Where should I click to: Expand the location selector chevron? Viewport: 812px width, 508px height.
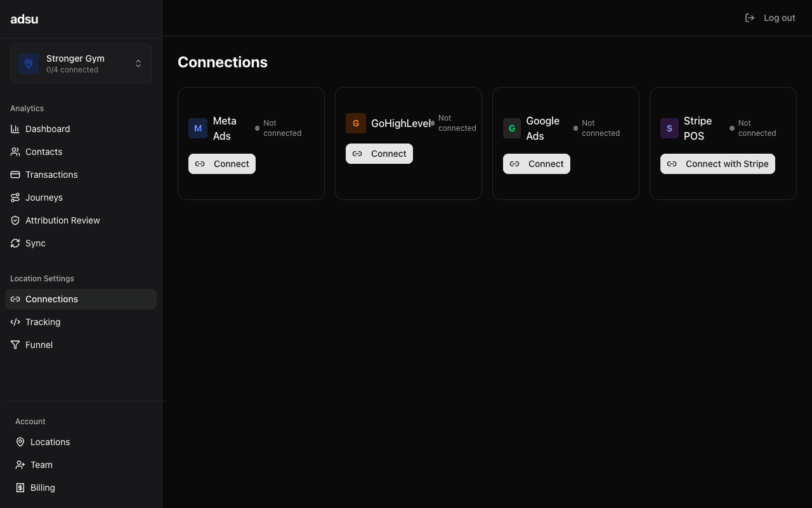pyautogui.click(x=138, y=63)
